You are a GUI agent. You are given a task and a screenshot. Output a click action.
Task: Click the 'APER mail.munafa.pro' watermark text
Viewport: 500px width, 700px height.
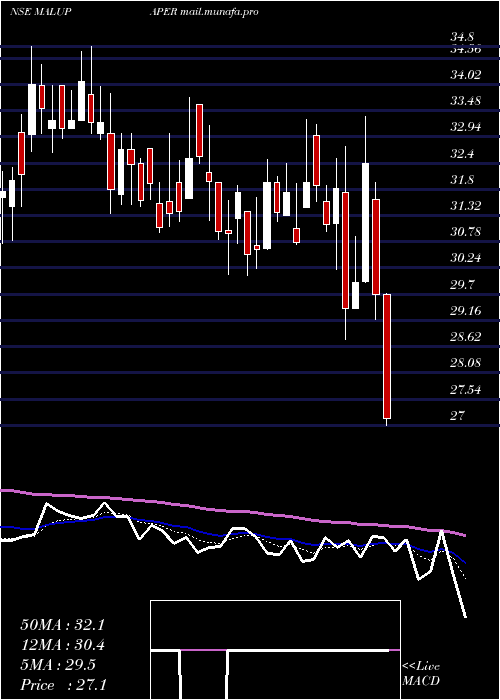tap(204, 12)
